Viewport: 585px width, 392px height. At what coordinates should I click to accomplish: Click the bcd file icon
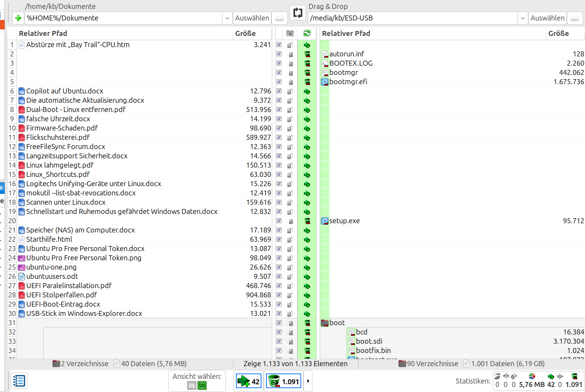click(x=351, y=332)
